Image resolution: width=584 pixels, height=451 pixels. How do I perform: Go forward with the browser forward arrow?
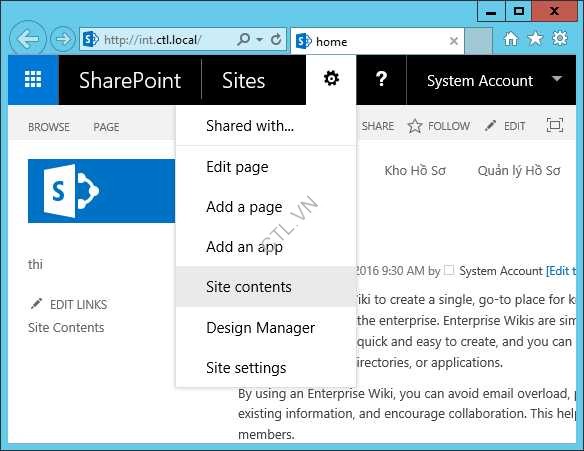[63, 39]
